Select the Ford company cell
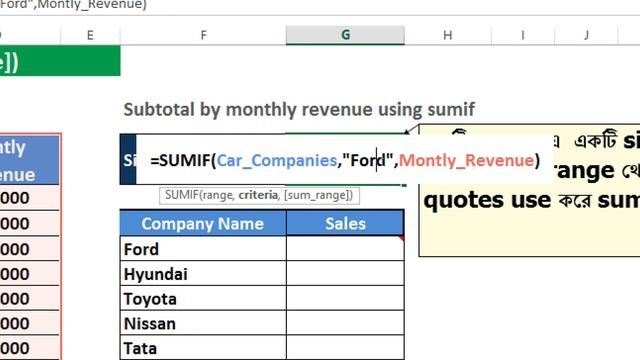This screenshot has width=640, height=360. click(x=203, y=249)
